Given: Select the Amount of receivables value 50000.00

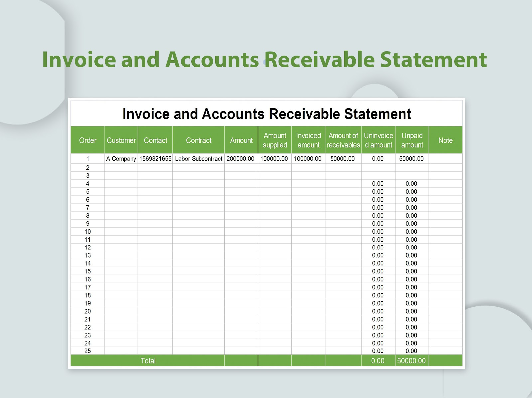Looking at the screenshot, I should [343, 159].
